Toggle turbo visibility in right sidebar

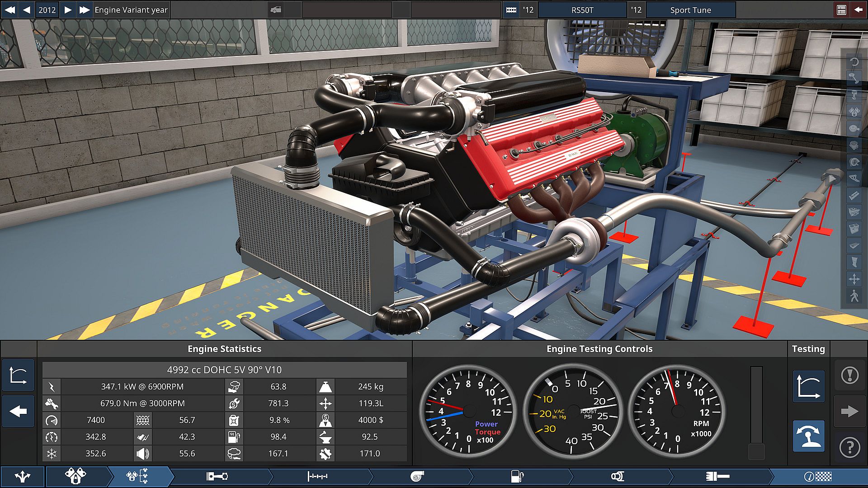(x=854, y=162)
